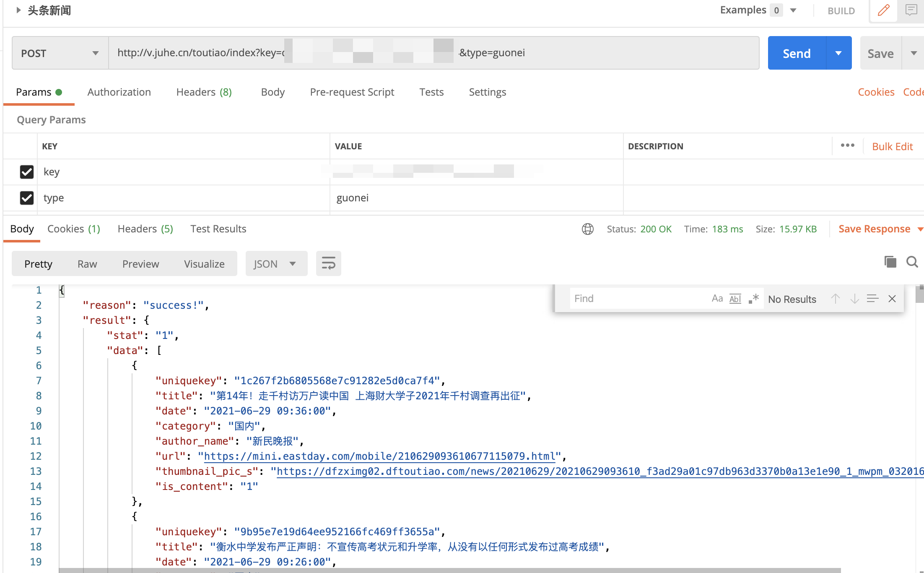Open the comments icon
This screenshot has width=924, height=573.
pyautogui.click(x=911, y=10)
